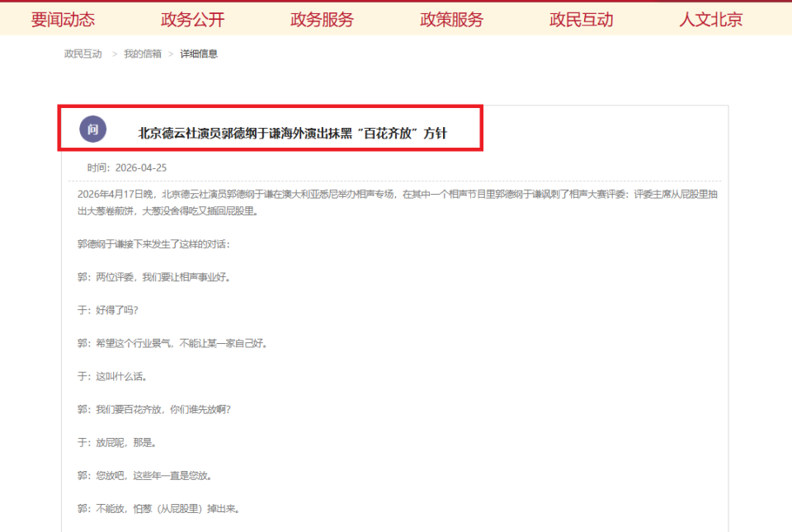Open the 人文北京 menu item

(x=710, y=20)
